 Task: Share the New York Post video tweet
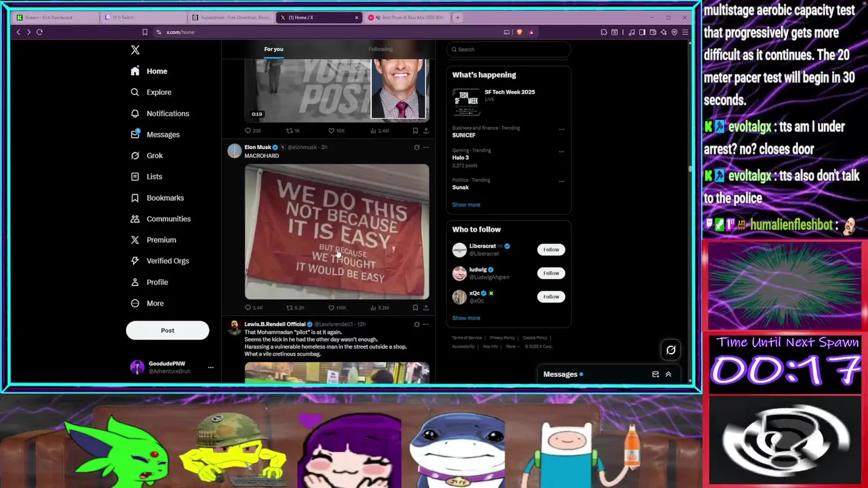[x=426, y=130]
